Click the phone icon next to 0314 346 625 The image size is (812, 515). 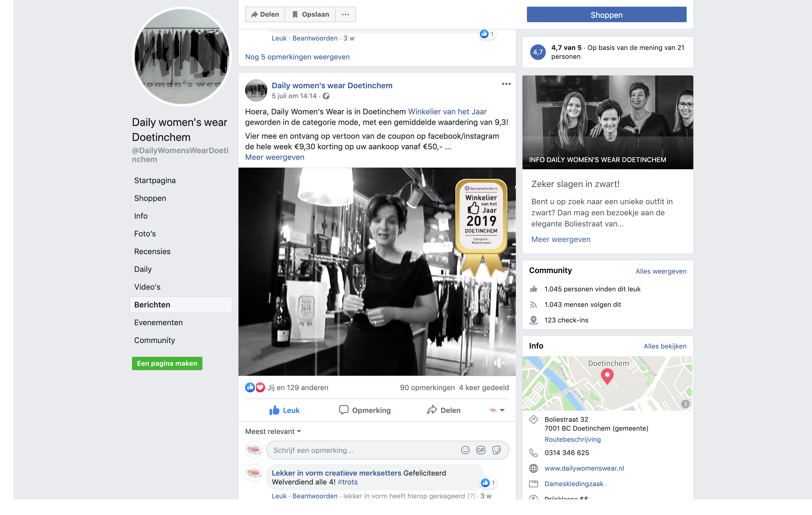[x=534, y=453]
